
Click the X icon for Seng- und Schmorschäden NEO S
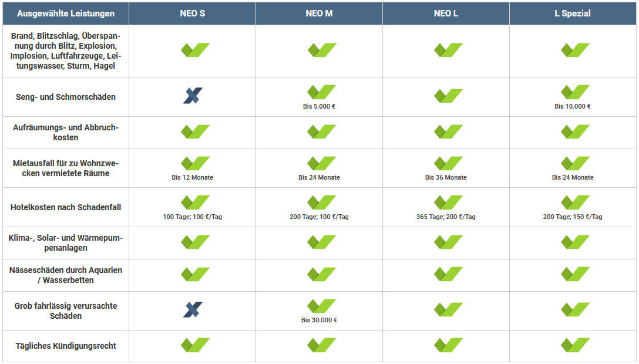[x=193, y=96]
